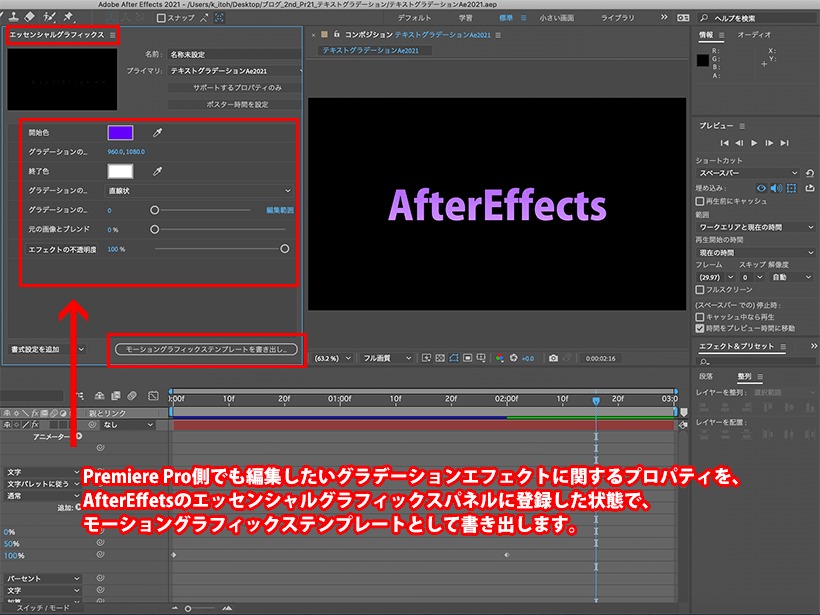Toggle the include video eye icon

[761, 188]
